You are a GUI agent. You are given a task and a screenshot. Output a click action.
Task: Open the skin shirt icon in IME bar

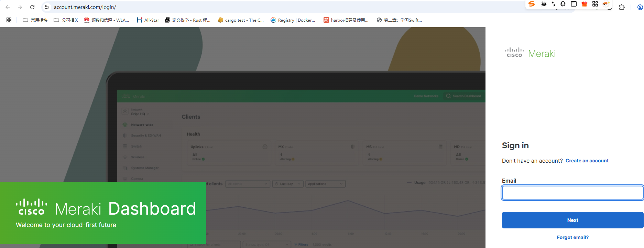585,4
